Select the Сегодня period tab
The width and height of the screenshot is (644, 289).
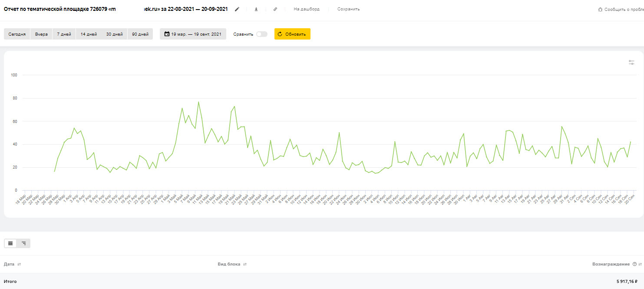tap(17, 34)
